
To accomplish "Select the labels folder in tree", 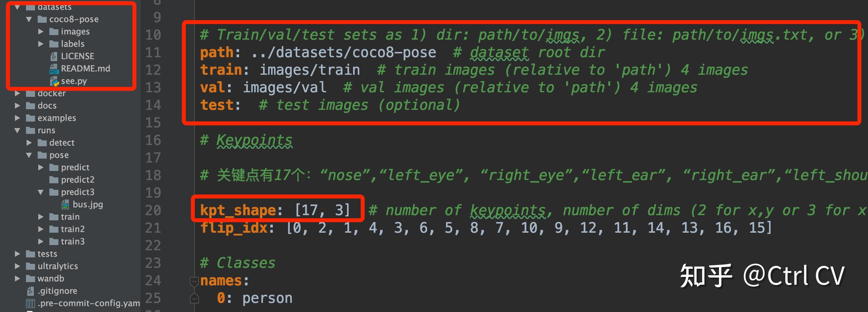I will [72, 44].
